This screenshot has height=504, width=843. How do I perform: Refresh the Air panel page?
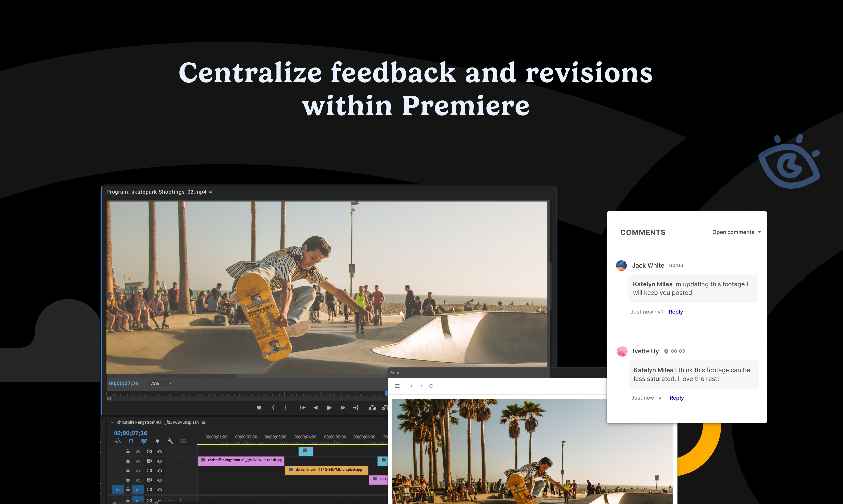click(431, 386)
